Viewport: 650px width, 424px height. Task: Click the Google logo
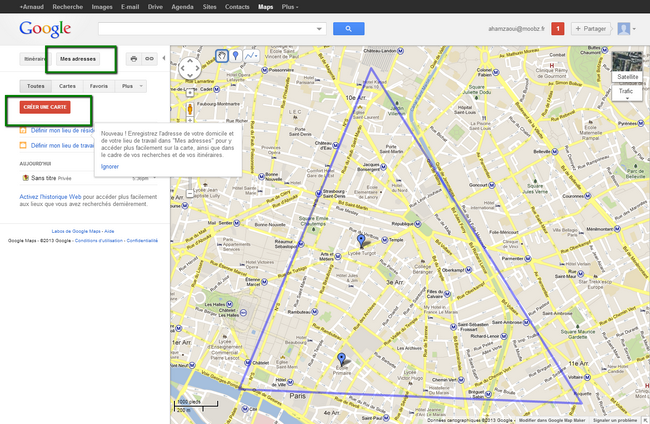tap(45, 29)
